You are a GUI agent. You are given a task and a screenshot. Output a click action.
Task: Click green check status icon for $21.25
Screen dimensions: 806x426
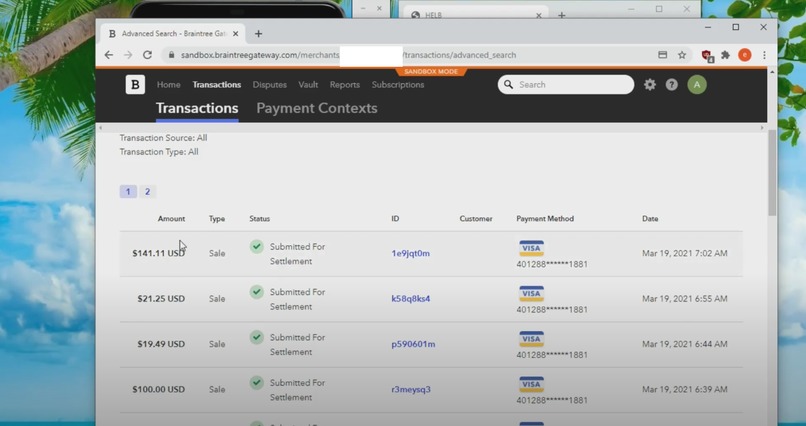pyautogui.click(x=257, y=292)
